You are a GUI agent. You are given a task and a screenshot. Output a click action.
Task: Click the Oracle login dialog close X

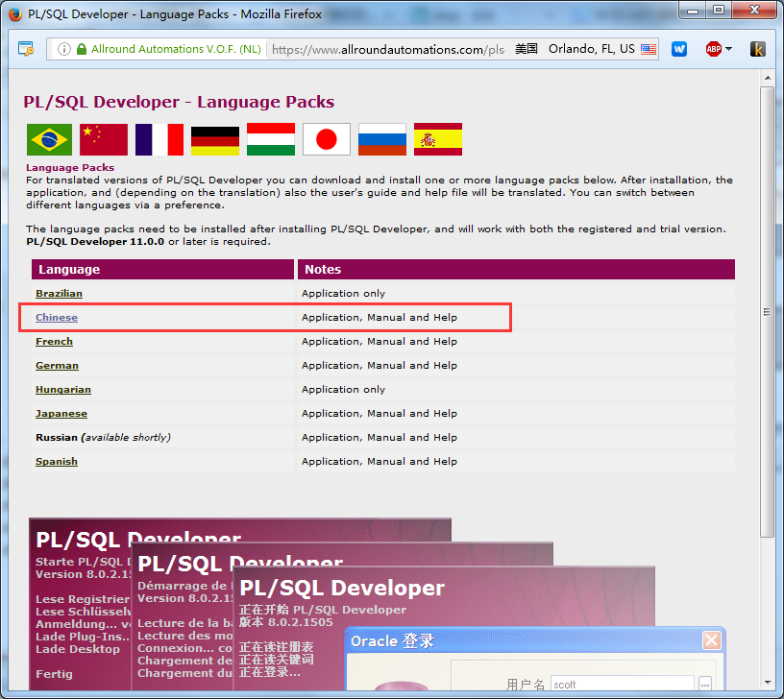712,640
